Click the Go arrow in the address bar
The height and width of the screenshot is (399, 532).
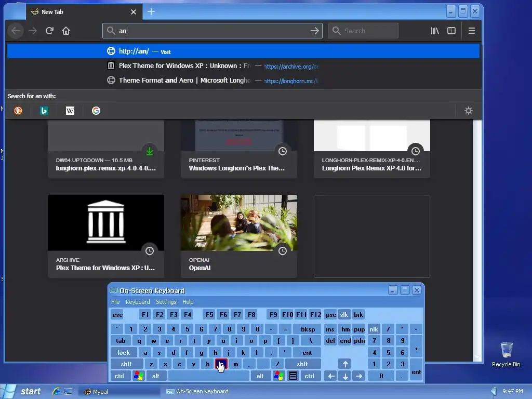pos(314,31)
